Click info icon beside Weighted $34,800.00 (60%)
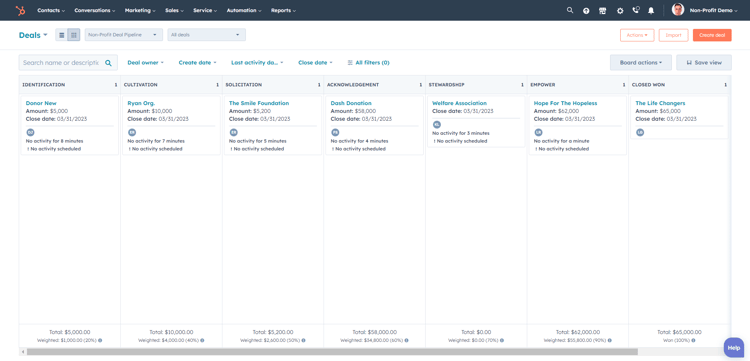The image size is (750, 361). pos(406,340)
